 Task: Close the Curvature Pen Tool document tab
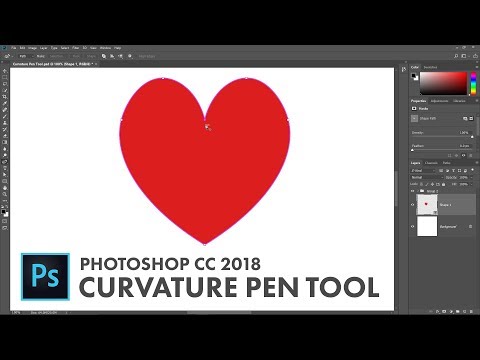pyautogui.click(x=96, y=64)
